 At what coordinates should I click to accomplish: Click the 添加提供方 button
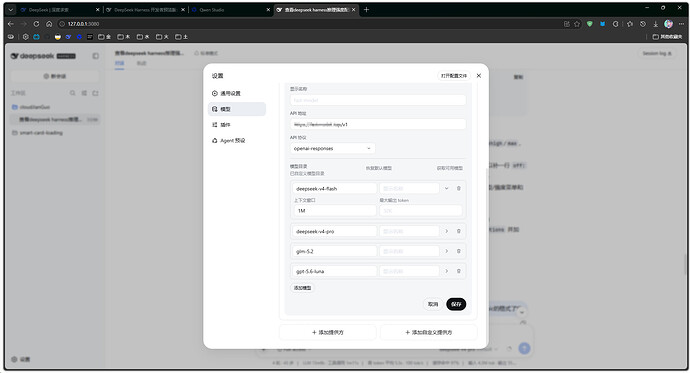click(327, 332)
